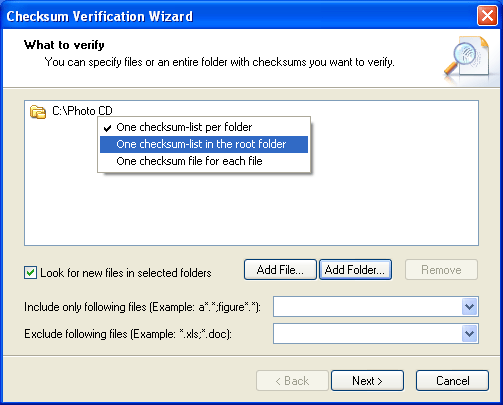Focus the Include only following files field
Viewport: 503px width, 405px height.
tap(367, 306)
